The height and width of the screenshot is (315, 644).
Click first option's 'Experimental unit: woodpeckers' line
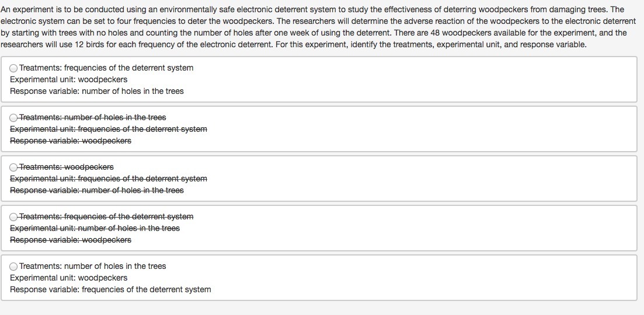point(68,79)
